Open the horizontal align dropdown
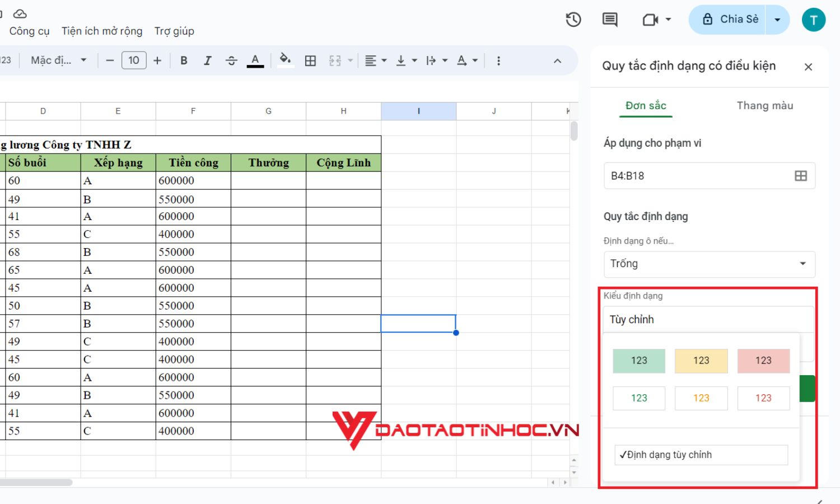Screen dimensions: 840x504 (376, 60)
